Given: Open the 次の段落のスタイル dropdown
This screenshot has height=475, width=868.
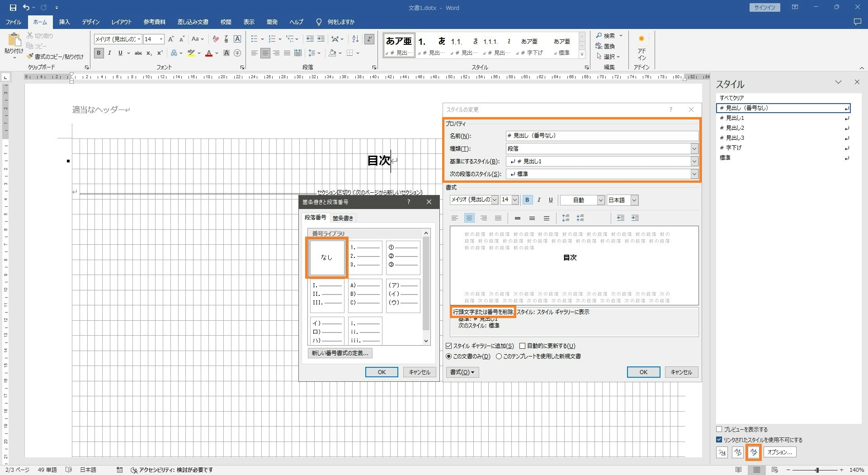Looking at the screenshot, I should pyautogui.click(x=694, y=174).
